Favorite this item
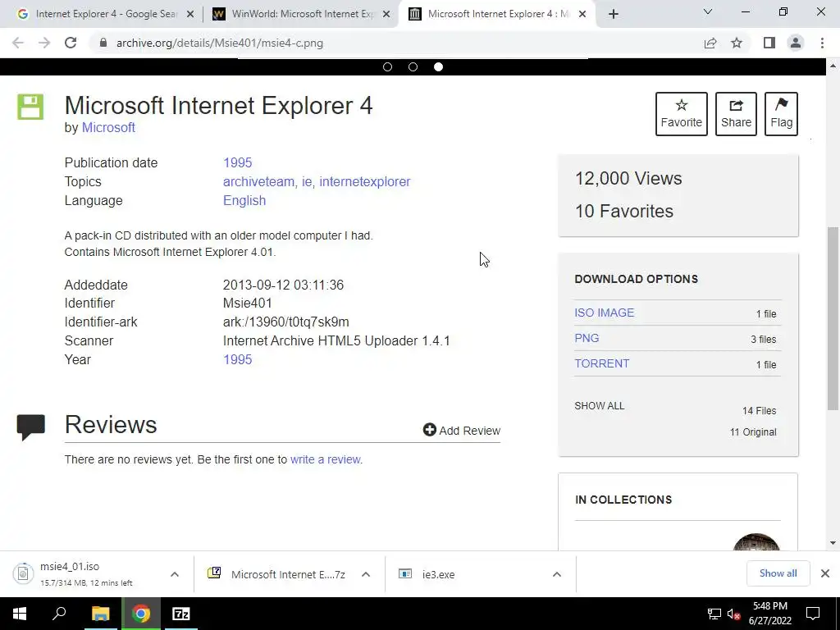This screenshot has width=840, height=630. point(682,113)
